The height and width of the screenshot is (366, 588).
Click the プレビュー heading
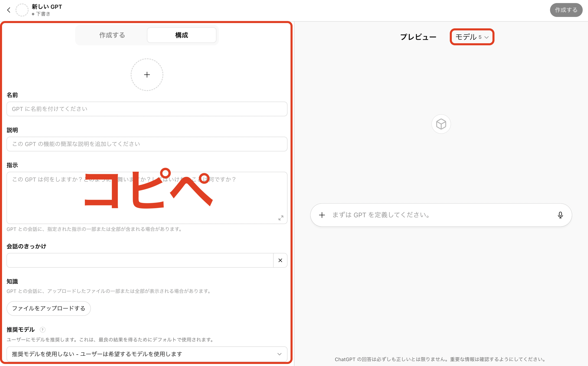418,37
